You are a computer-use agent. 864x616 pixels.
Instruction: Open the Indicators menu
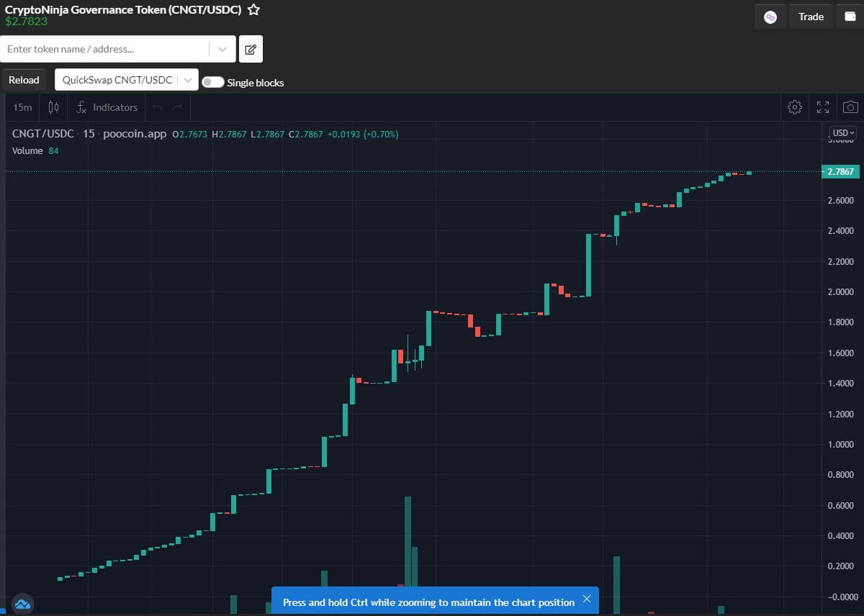tap(107, 107)
